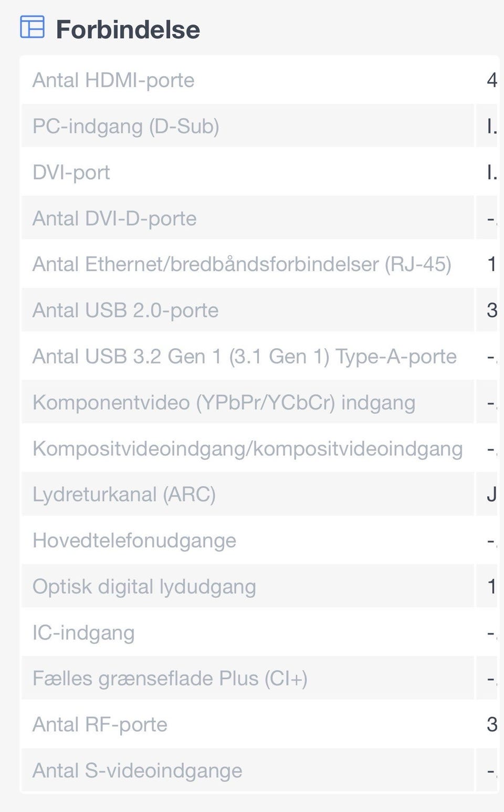The image size is (504, 812).
Task: Select the Kompositvideoindgang row label
Action: pos(247,449)
